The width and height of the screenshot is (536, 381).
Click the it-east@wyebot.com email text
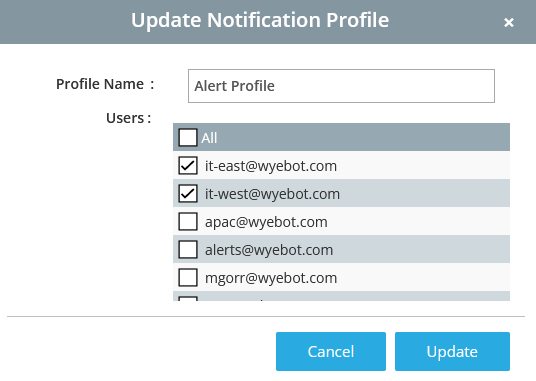[271, 166]
